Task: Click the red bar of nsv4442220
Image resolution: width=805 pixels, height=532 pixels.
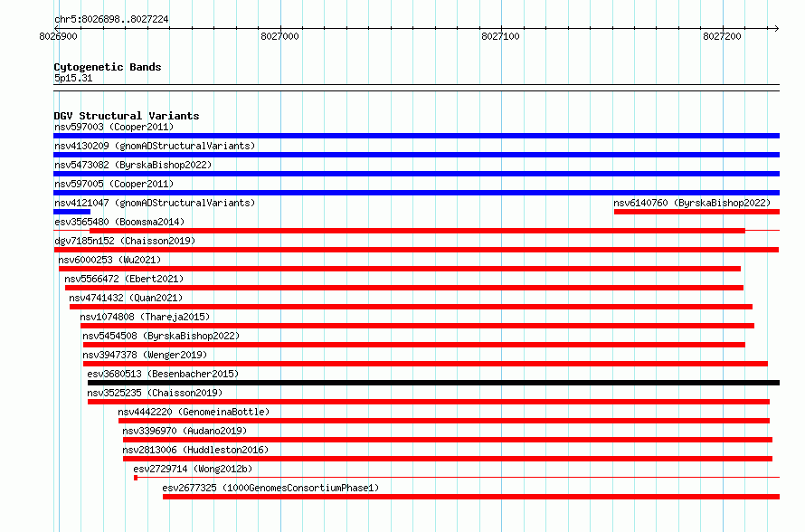Action: [444, 421]
